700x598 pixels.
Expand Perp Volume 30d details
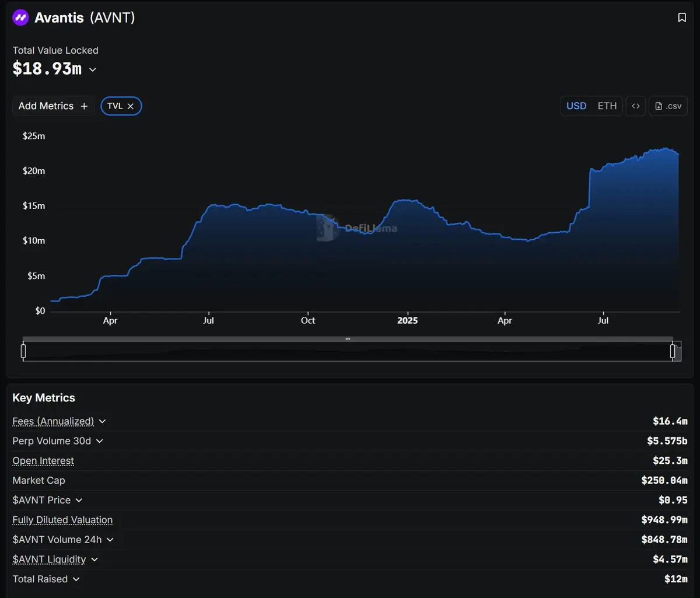point(100,441)
